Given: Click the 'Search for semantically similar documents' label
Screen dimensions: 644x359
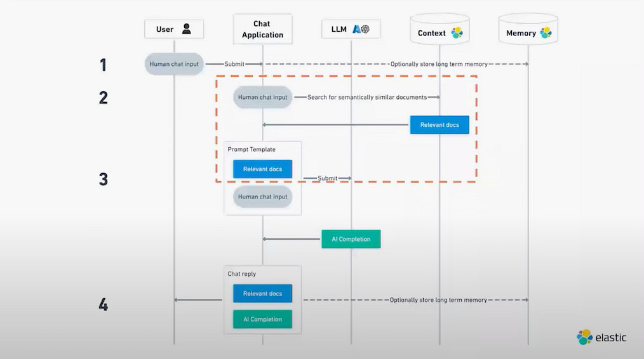Looking at the screenshot, I should 366,98.
